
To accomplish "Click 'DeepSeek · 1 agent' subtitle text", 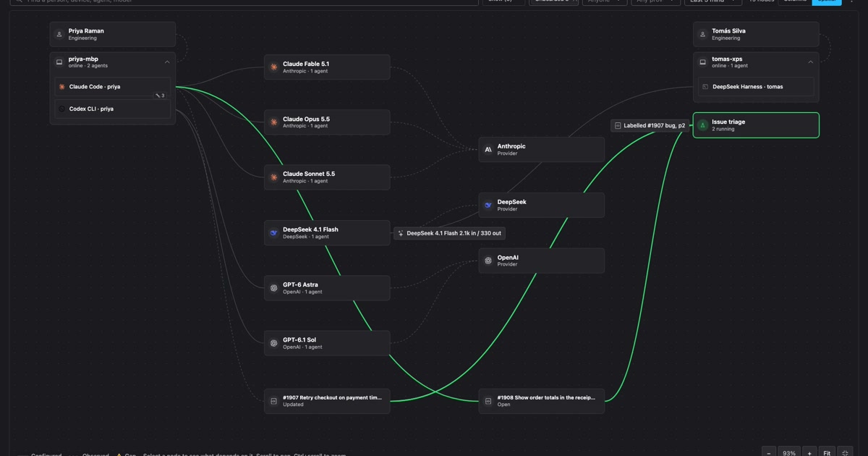I will click(306, 237).
